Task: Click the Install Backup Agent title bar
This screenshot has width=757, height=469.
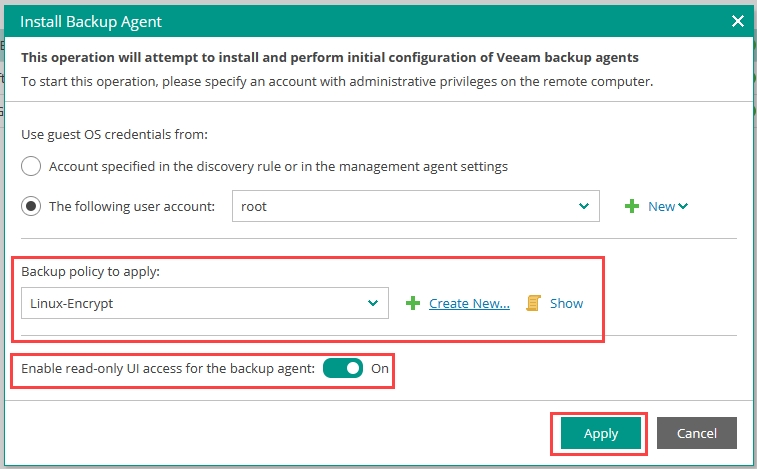Action: [300, 21]
